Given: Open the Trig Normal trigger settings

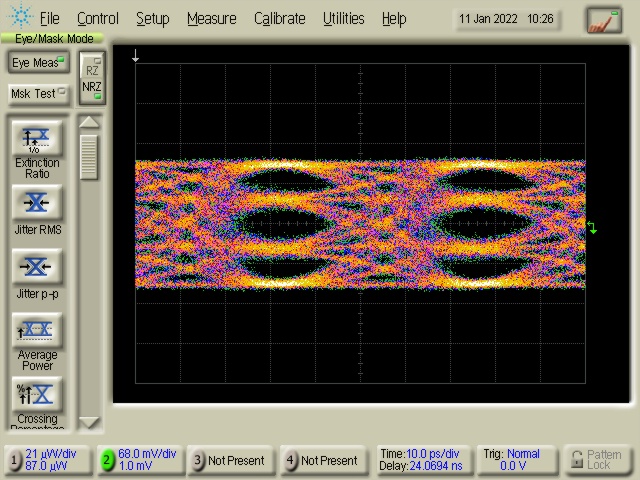Looking at the screenshot, I should click(x=513, y=460).
